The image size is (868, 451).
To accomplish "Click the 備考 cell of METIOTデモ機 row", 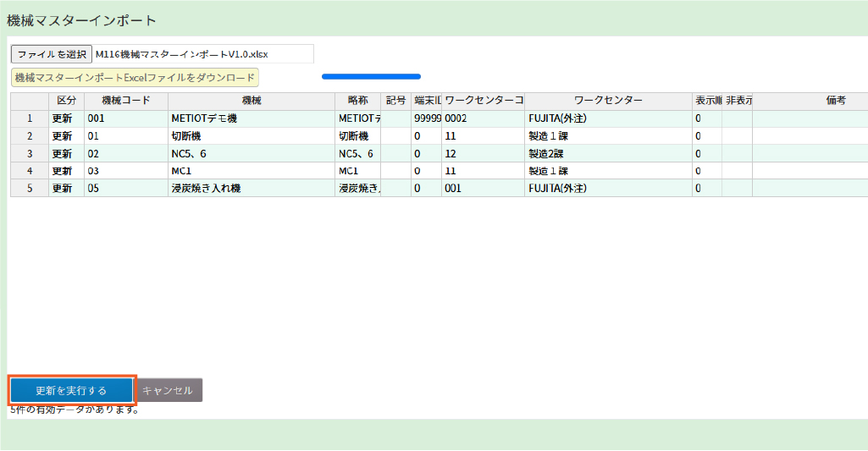I will pos(809,118).
